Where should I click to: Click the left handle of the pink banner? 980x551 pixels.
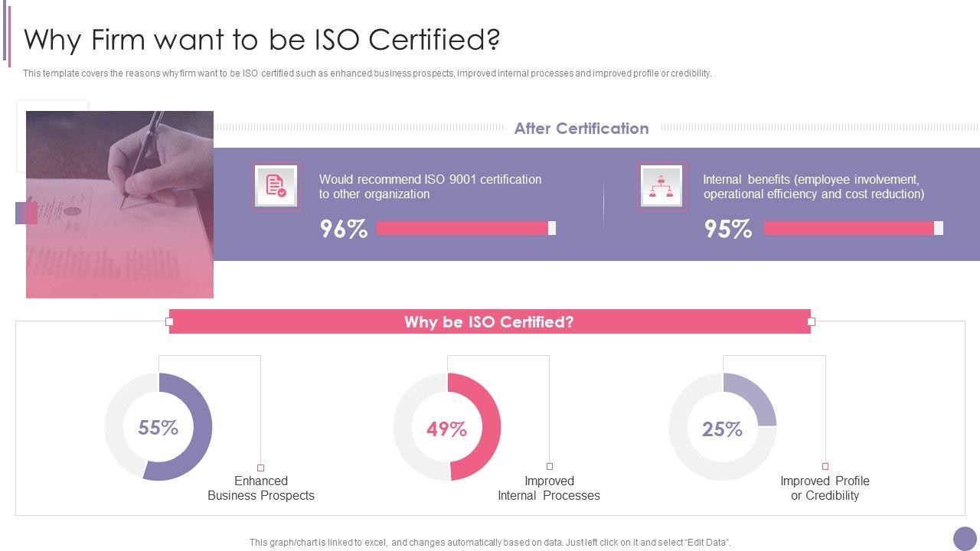(x=170, y=321)
